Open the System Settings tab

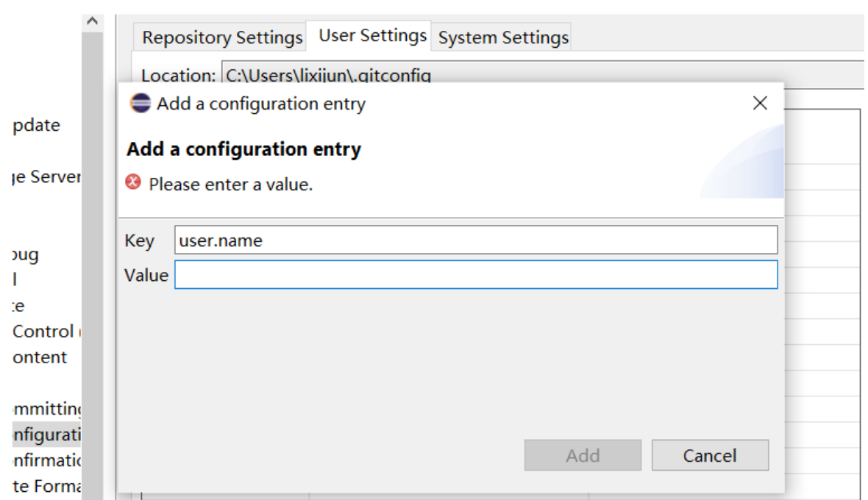(x=503, y=38)
